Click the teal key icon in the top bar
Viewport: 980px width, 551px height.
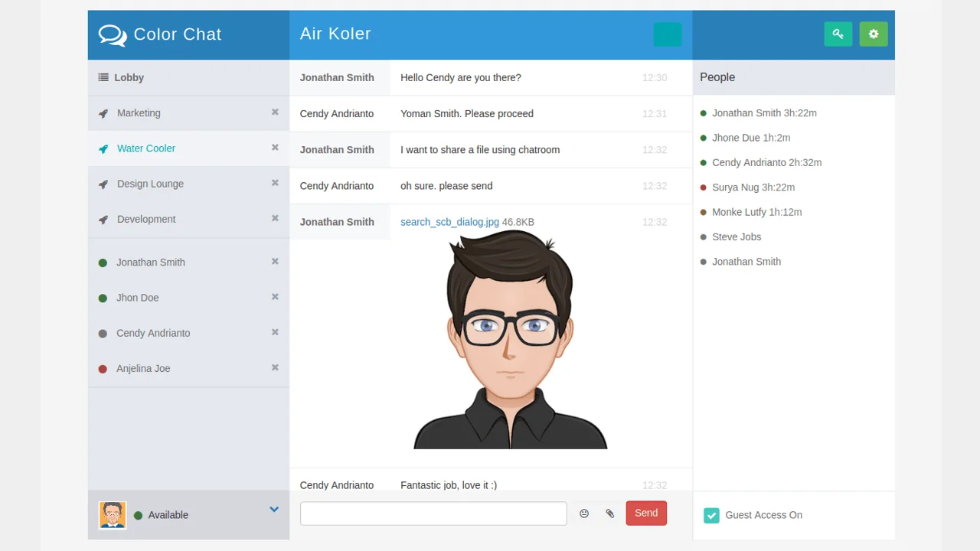pyautogui.click(x=838, y=34)
